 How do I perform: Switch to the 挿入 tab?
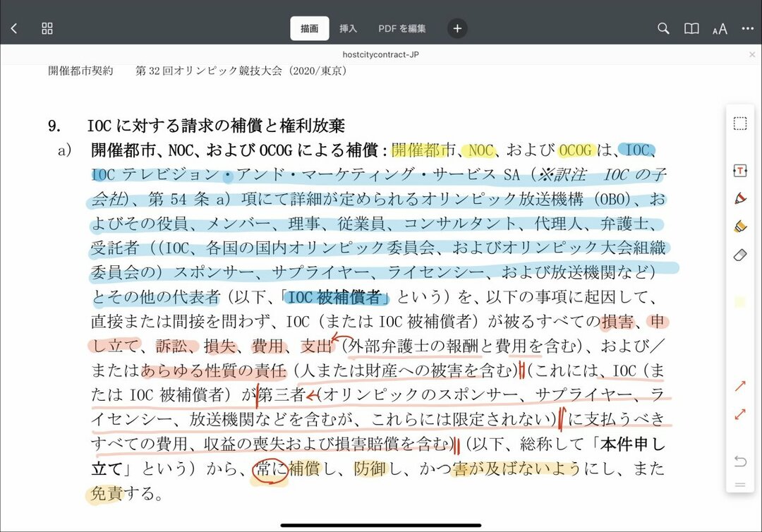coord(348,29)
